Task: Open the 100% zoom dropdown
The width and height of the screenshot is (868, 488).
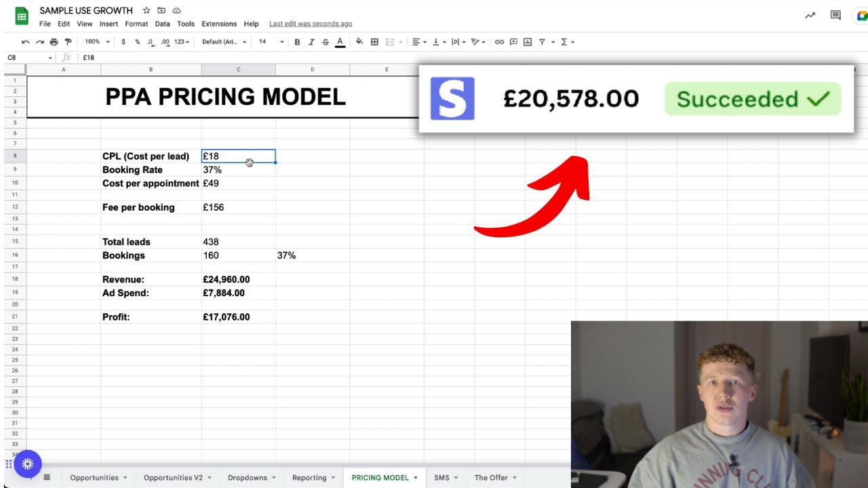Action: coord(96,42)
